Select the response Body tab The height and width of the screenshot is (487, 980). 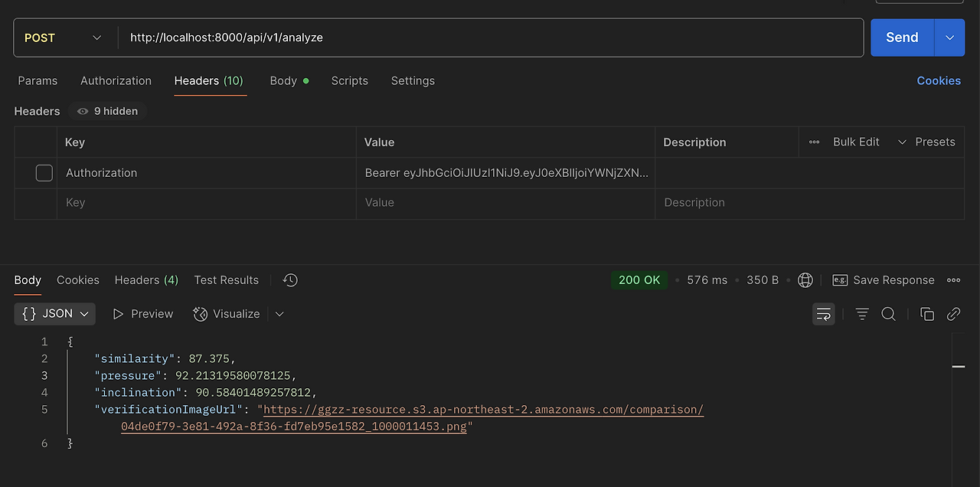tap(28, 280)
